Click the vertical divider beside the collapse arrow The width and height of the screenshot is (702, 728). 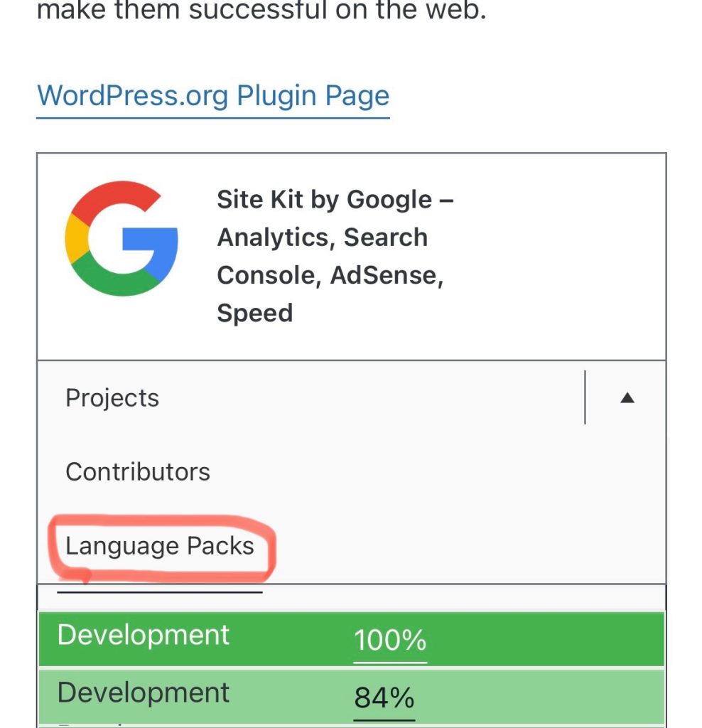(585, 397)
